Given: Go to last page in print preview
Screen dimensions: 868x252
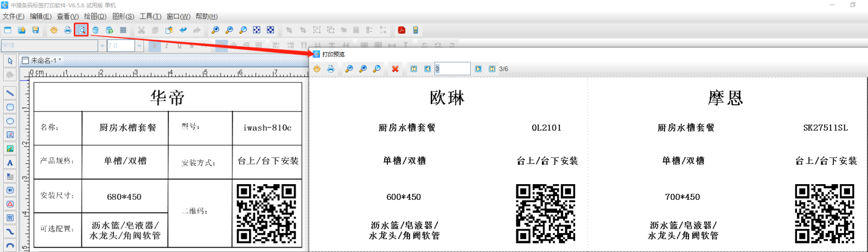Looking at the screenshot, I should (x=492, y=69).
